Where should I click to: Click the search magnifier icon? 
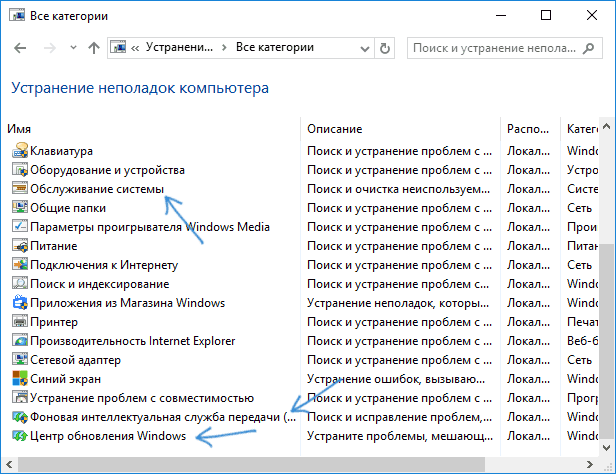(588, 48)
